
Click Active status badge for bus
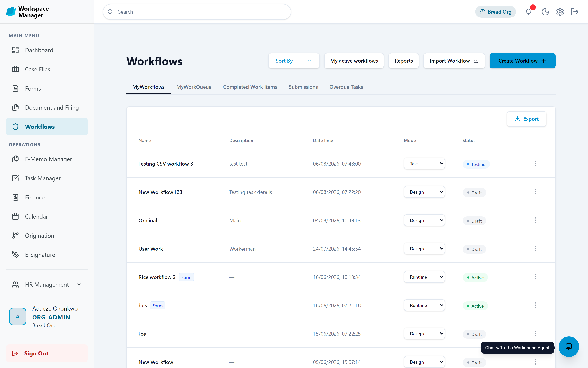pos(475,306)
